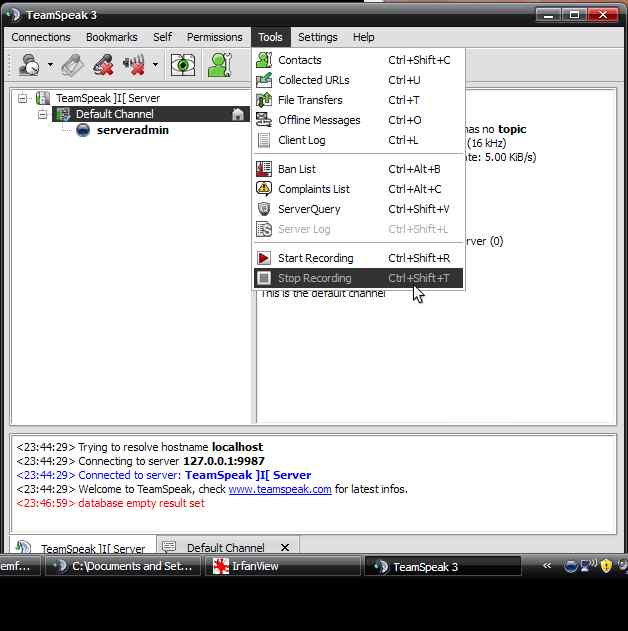
Task: Collapse the Default Channel tree node
Action: pyautogui.click(x=42, y=115)
